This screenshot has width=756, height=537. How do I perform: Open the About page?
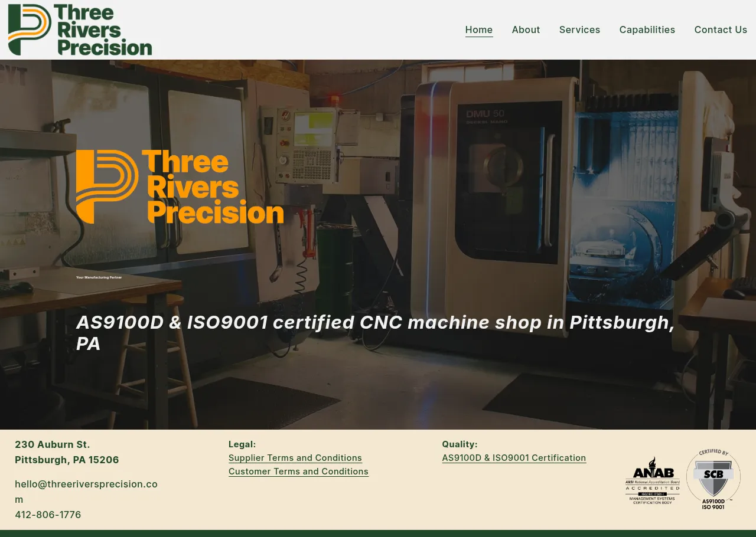526,30
